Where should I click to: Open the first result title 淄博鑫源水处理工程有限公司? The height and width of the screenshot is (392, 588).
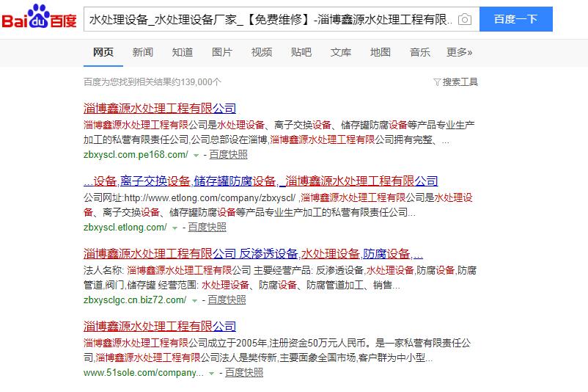(x=160, y=109)
